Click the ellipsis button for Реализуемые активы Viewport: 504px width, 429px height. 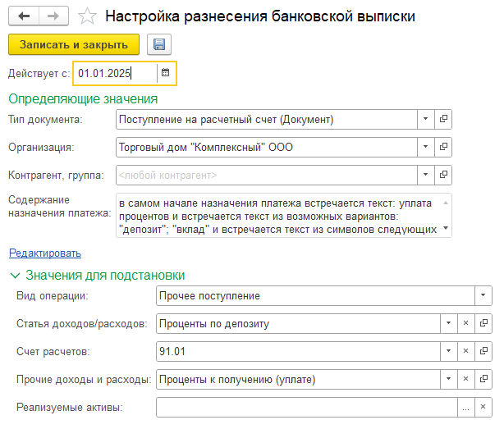click(x=465, y=407)
